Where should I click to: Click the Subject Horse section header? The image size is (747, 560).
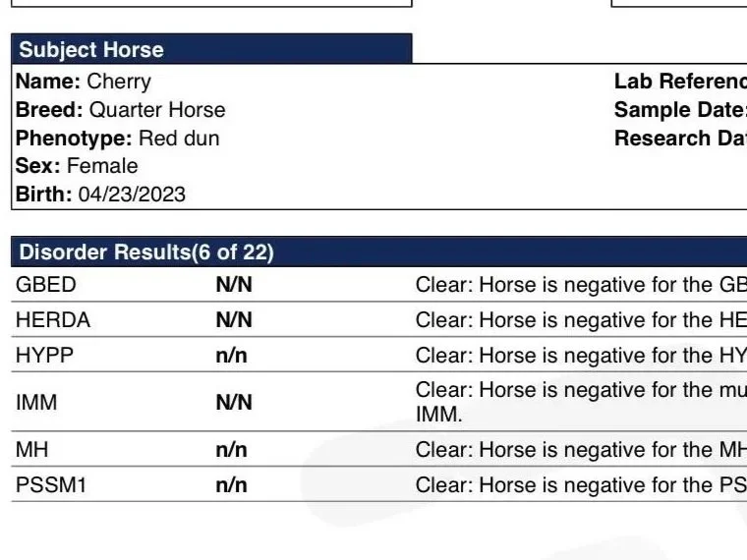pos(211,49)
